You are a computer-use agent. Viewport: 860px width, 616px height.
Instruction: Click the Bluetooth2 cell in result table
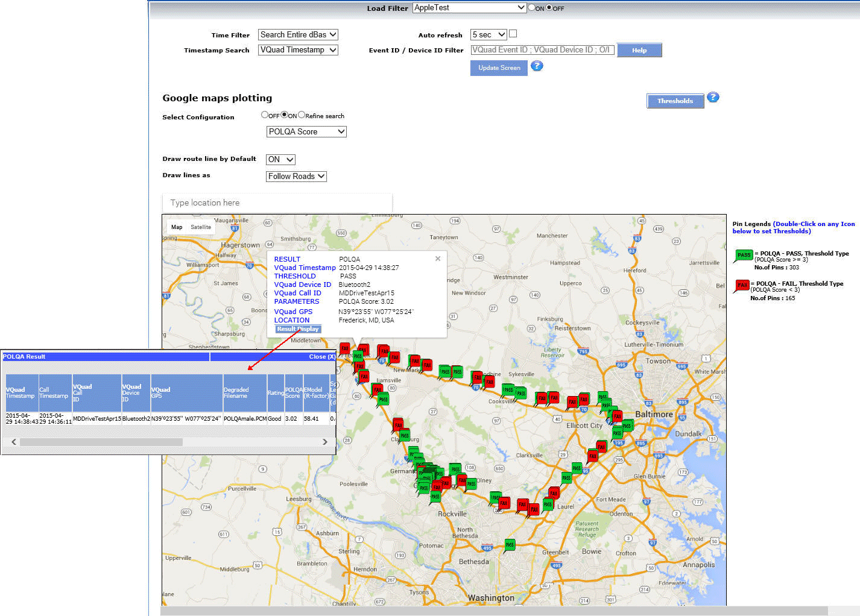[136, 418]
